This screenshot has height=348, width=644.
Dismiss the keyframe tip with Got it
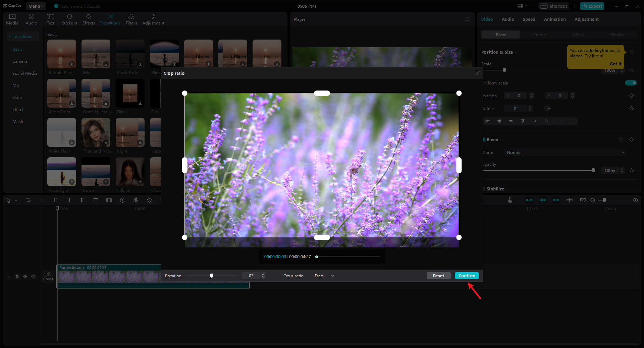616,64
